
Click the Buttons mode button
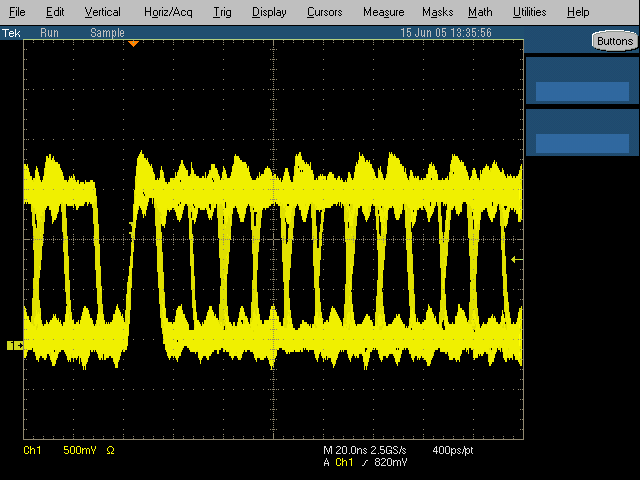click(615, 41)
